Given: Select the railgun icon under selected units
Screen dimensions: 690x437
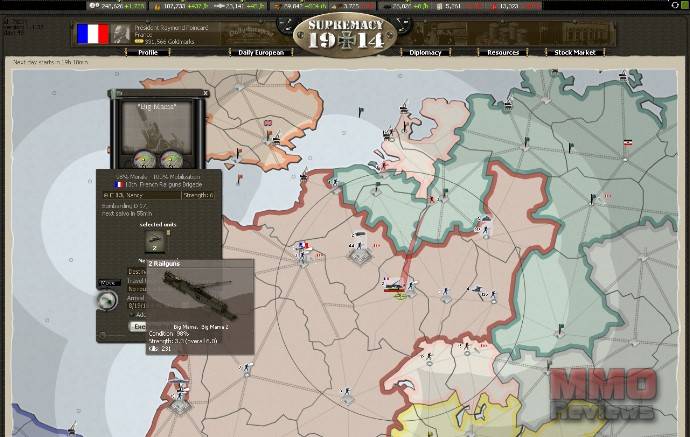Looking at the screenshot, I should (156, 241).
